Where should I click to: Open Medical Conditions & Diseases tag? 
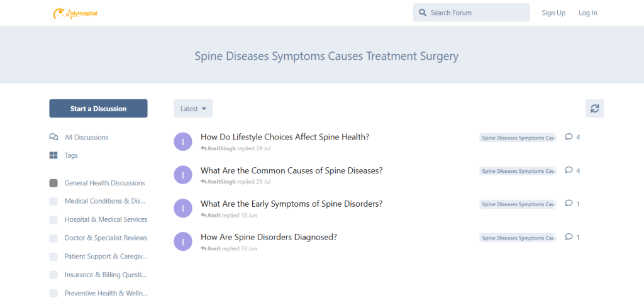(x=105, y=201)
